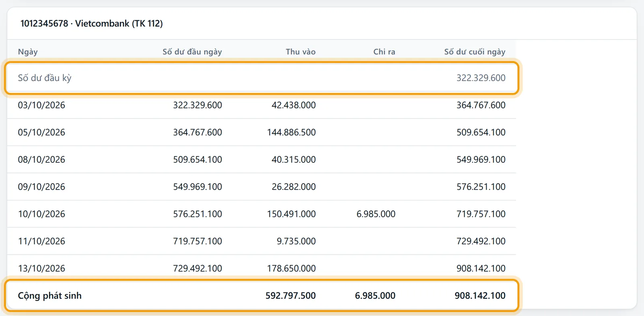This screenshot has height=316, width=644.
Task: Select the Thu vào amount 26.282.000
Action: pyautogui.click(x=293, y=187)
